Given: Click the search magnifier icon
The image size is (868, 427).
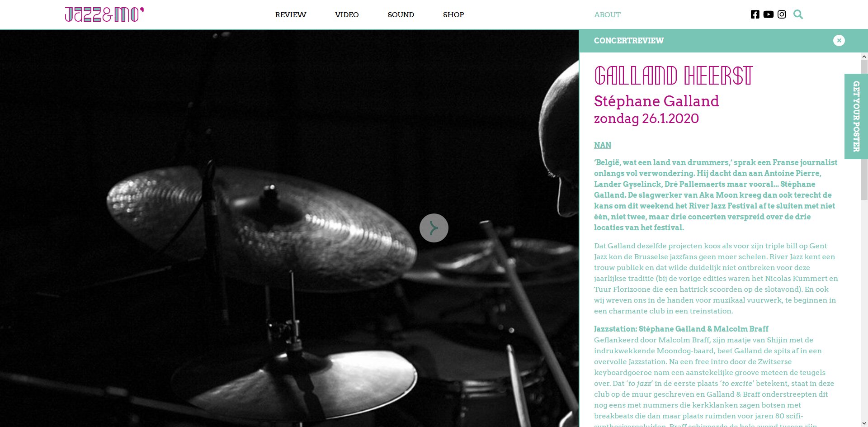Looking at the screenshot, I should (798, 14).
